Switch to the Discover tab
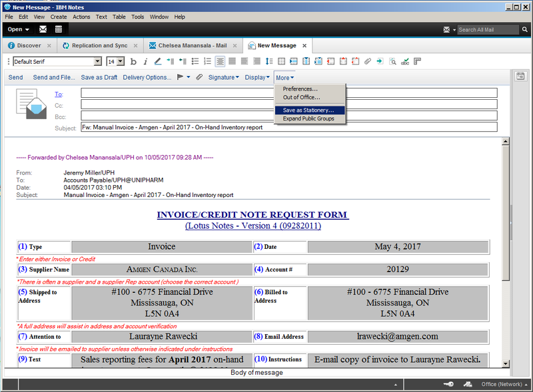The height and width of the screenshot is (392, 533). click(x=29, y=45)
